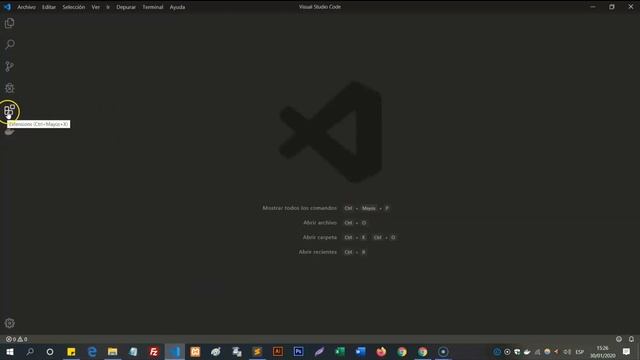Open the Manage gear icon in the activity bar
Viewport: 640px width, 360px height.
point(9,323)
